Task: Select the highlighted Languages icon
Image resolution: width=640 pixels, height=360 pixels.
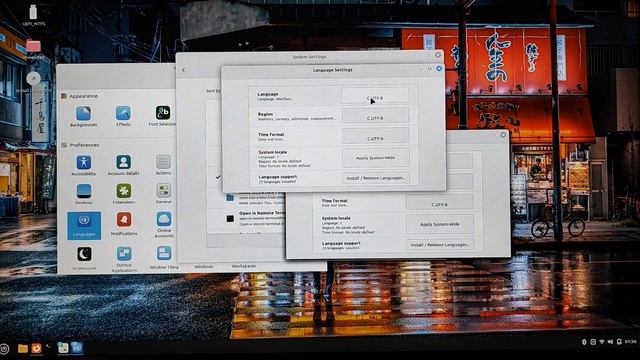Action: (84, 225)
